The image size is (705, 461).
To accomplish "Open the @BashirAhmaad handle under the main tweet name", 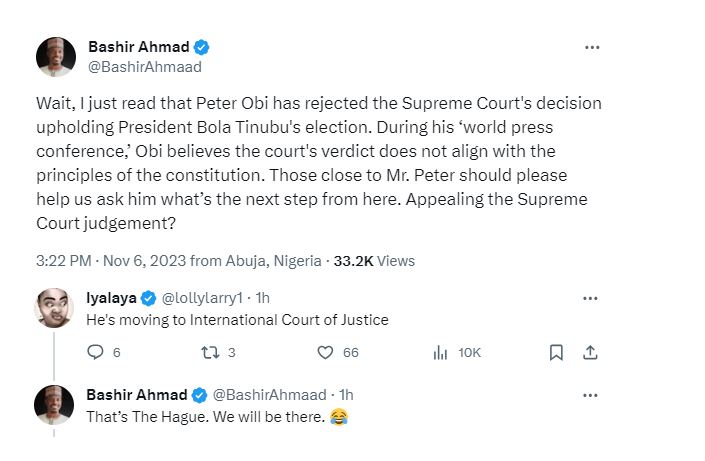I will [145, 67].
